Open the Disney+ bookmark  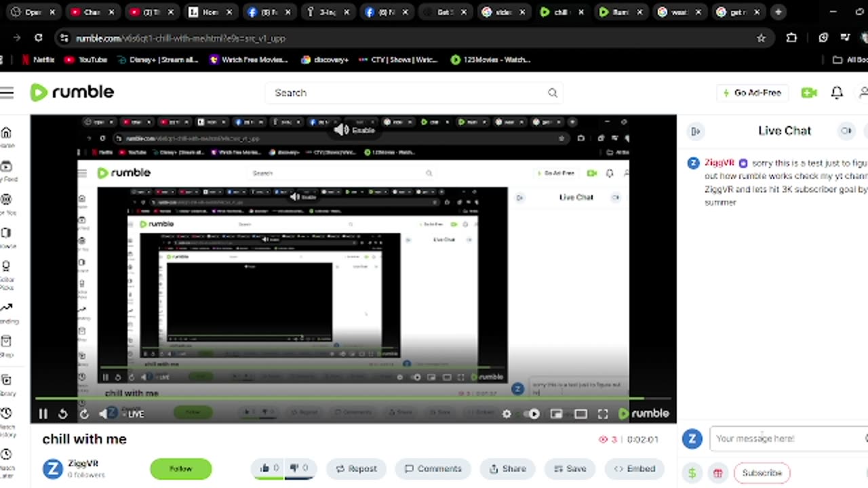pos(157,60)
